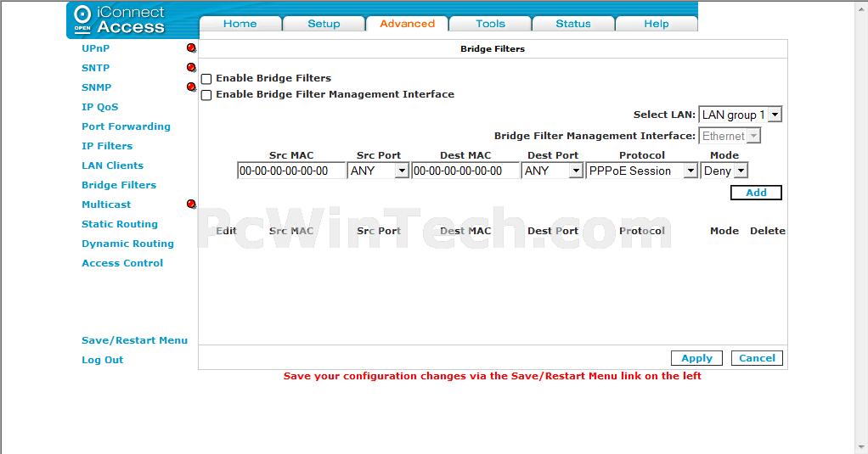868x454 pixels.
Task: Click the Apply button
Action: pyautogui.click(x=697, y=358)
